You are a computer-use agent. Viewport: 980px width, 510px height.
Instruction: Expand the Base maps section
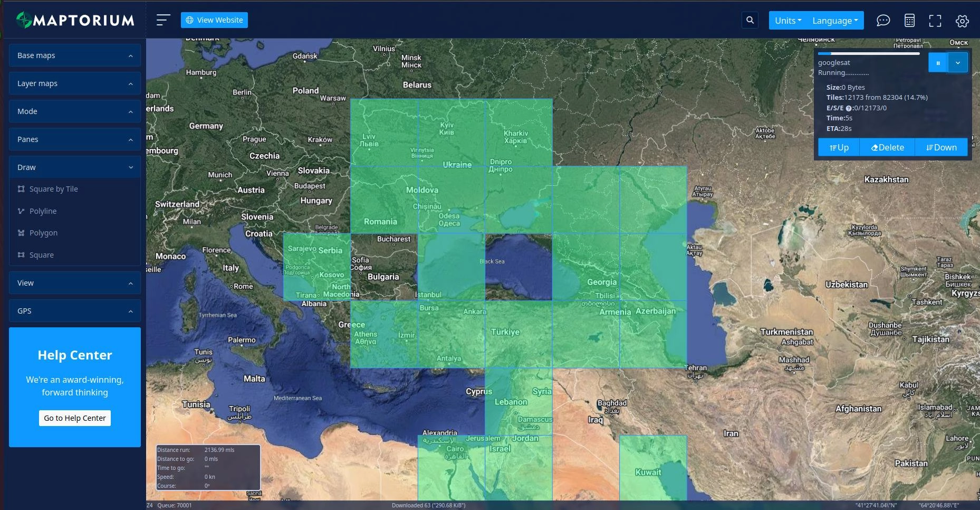[x=75, y=55]
